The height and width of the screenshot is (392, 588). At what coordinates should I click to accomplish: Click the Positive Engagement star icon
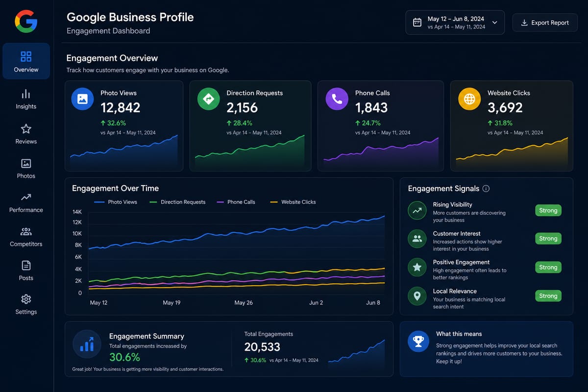(417, 268)
